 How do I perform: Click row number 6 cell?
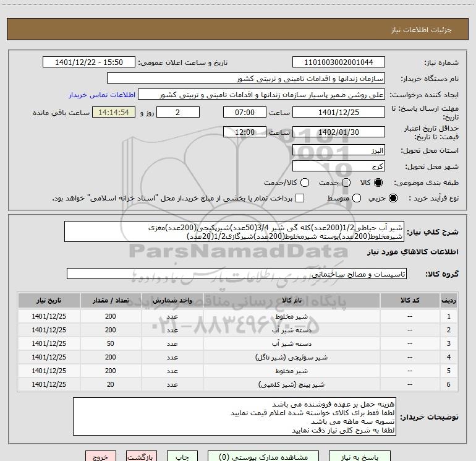pos(449,385)
